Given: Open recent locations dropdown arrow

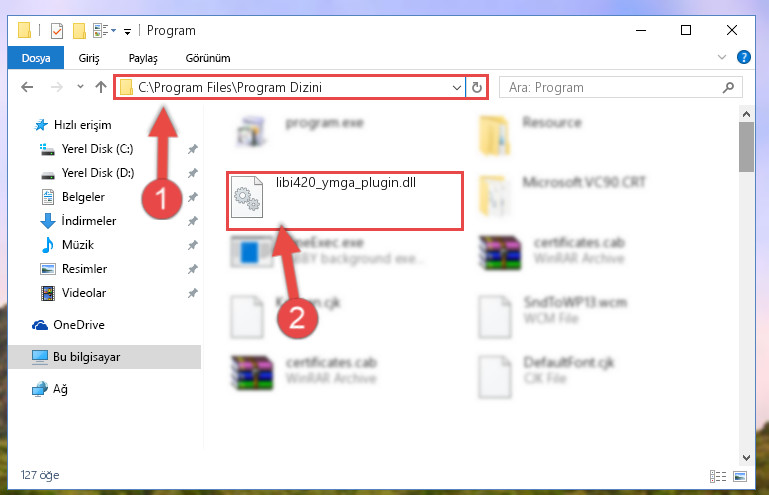Looking at the screenshot, I should point(80,87).
